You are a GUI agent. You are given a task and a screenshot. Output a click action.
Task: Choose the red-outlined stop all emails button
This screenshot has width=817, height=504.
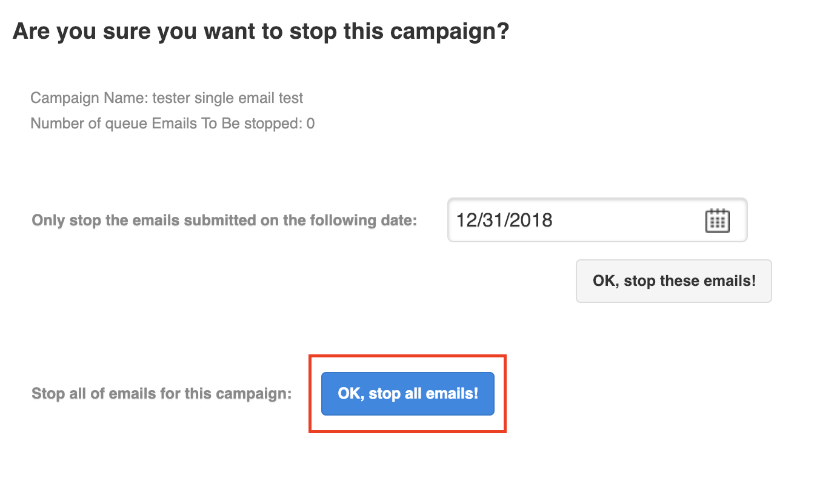(x=408, y=394)
